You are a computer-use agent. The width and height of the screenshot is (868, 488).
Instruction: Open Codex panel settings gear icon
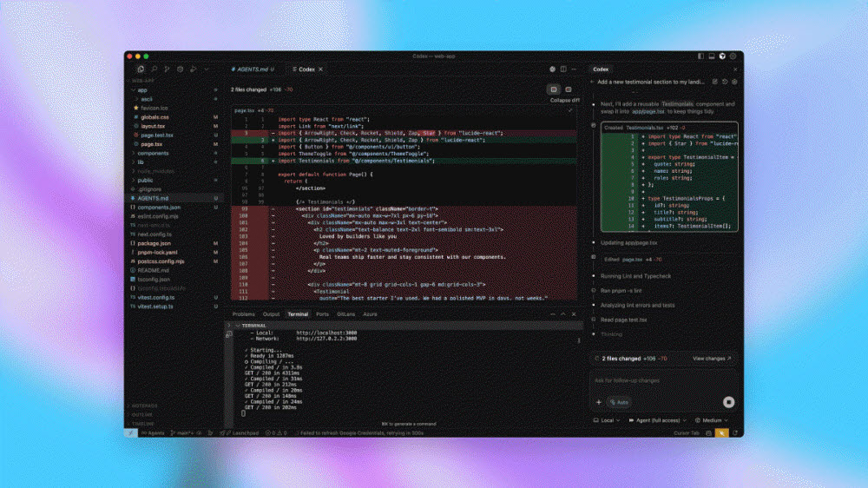pyautogui.click(x=734, y=82)
